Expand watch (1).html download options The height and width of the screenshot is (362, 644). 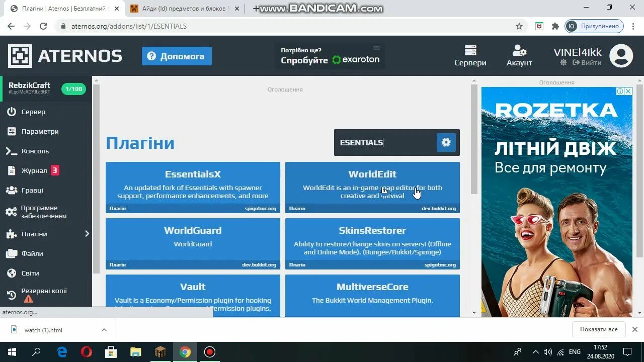tap(104, 330)
